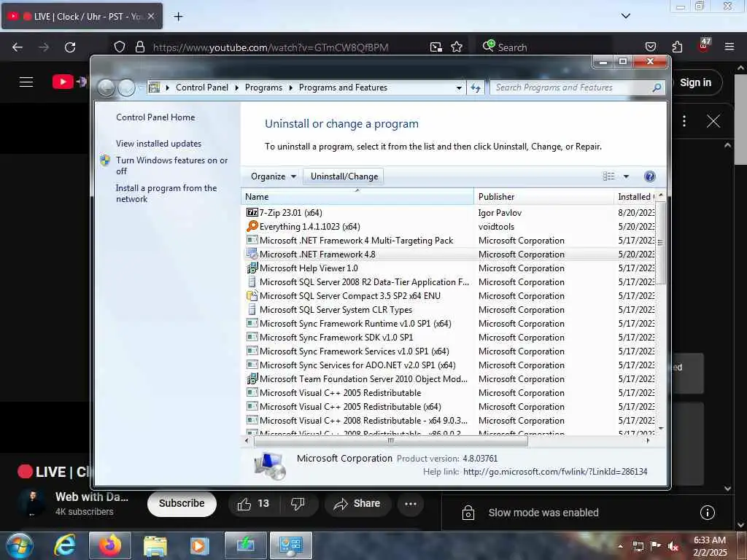Click the program list vertical scrollbar thumb
The height and width of the screenshot is (560, 747).
tap(660, 242)
